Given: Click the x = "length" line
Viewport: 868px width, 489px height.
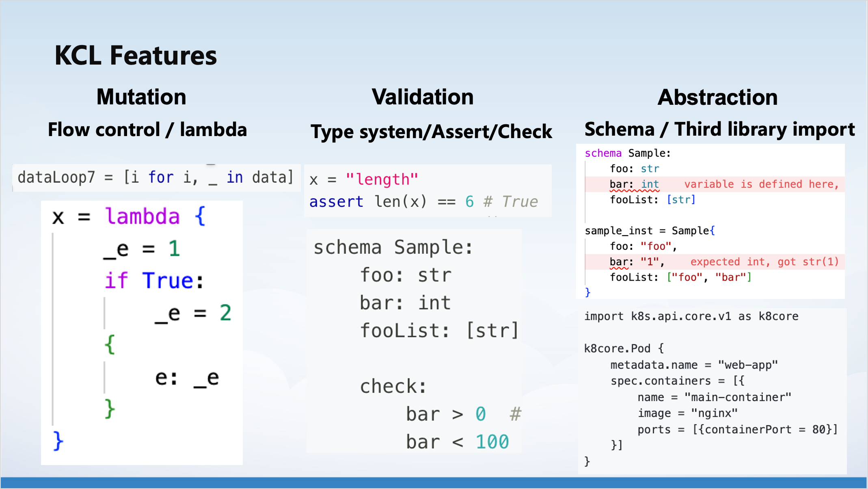Looking at the screenshot, I should click(x=364, y=179).
